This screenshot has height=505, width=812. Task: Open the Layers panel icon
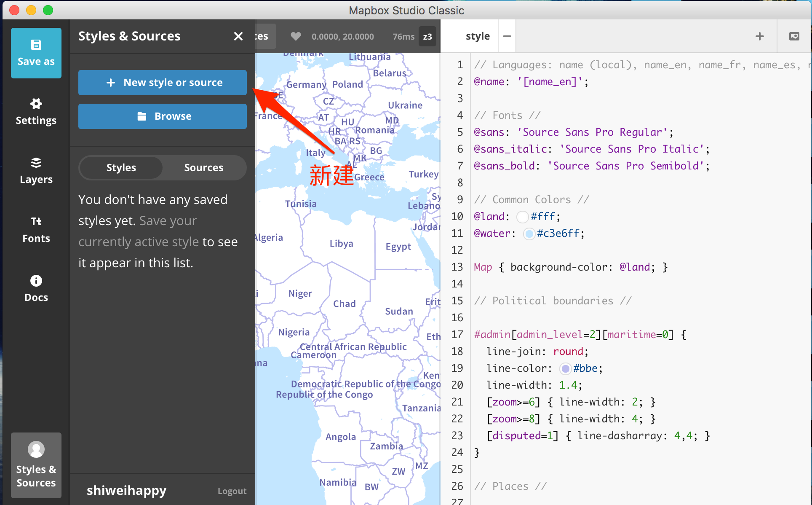point(36,163)
